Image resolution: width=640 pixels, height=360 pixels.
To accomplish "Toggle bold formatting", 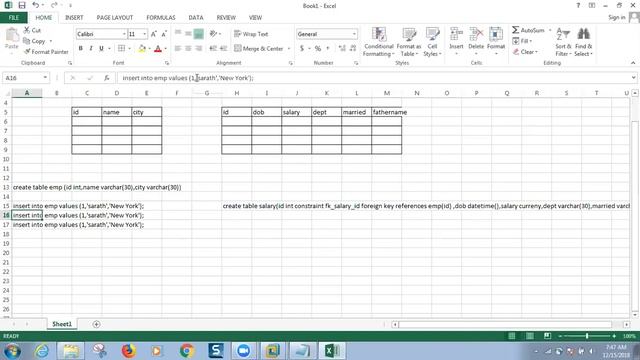I will [x=81, y=49].
